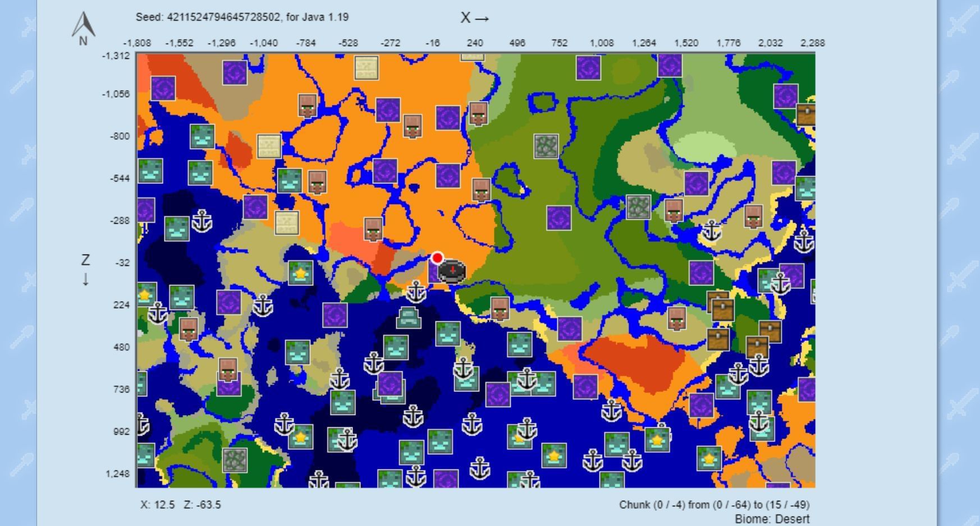Screen dimensions: 980x526
Task: Click the 1,008 tick on X axis
Action: 601,43
